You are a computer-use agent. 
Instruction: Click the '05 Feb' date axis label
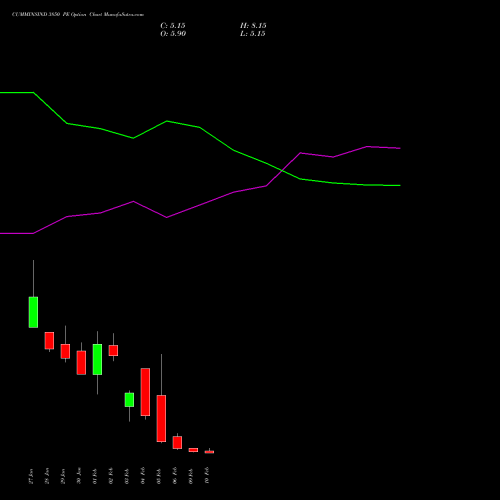pyautogui.click(x=159, y=476)
